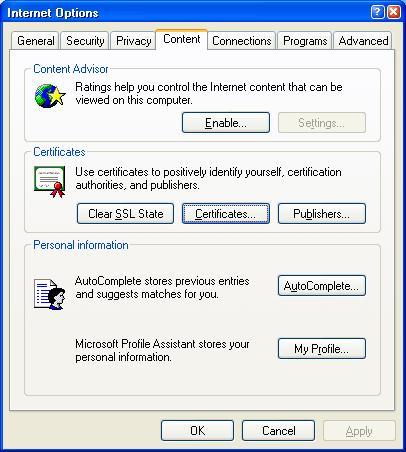Open the Certificates dialog button
The height and width of the screenshot is (452, 406).
pyautogui.click(x=226, y=214)
